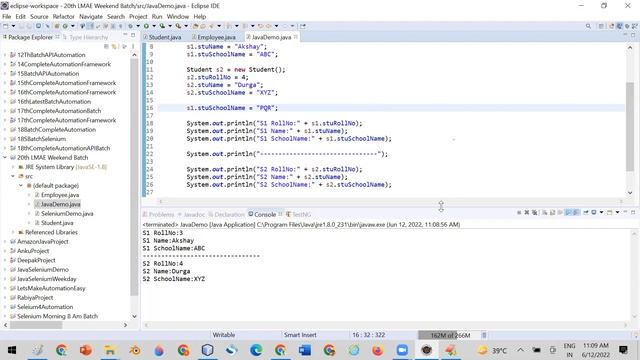Open the Navigate menu
Image resolution: width=640 pixels, height=360 pixels.
pyautogui.click(x=91, y=16)
